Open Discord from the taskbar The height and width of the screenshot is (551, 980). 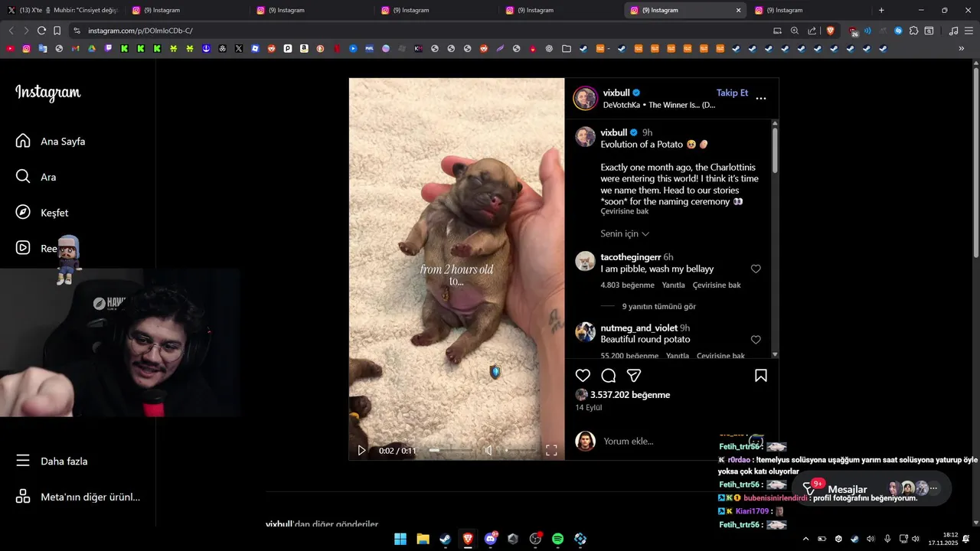(x=491, y=539)
